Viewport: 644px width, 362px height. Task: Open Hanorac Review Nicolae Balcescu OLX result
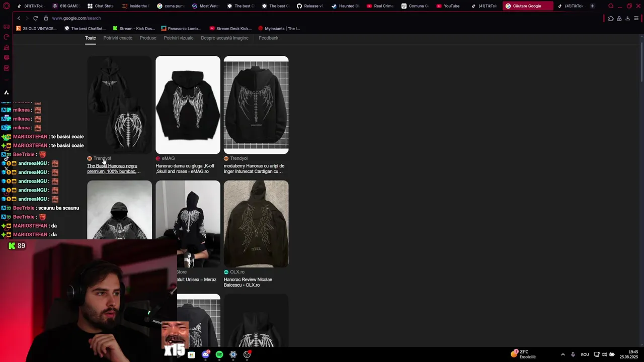tap(248, 283)
